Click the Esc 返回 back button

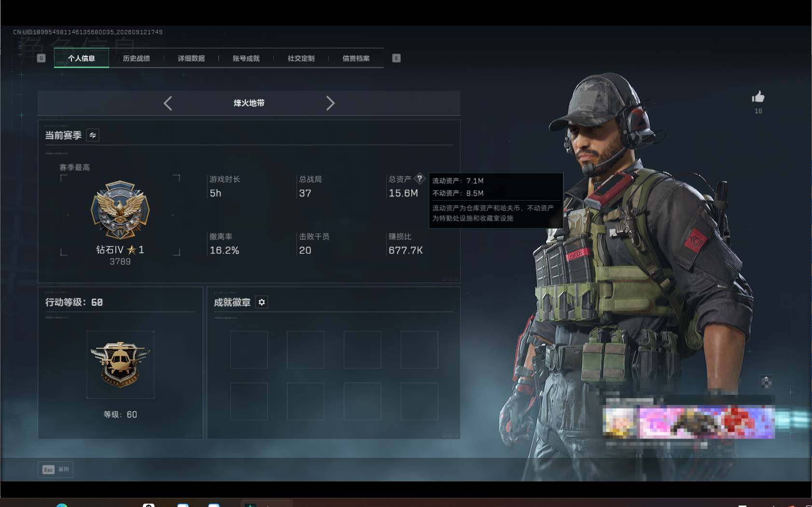pos(56,469)
